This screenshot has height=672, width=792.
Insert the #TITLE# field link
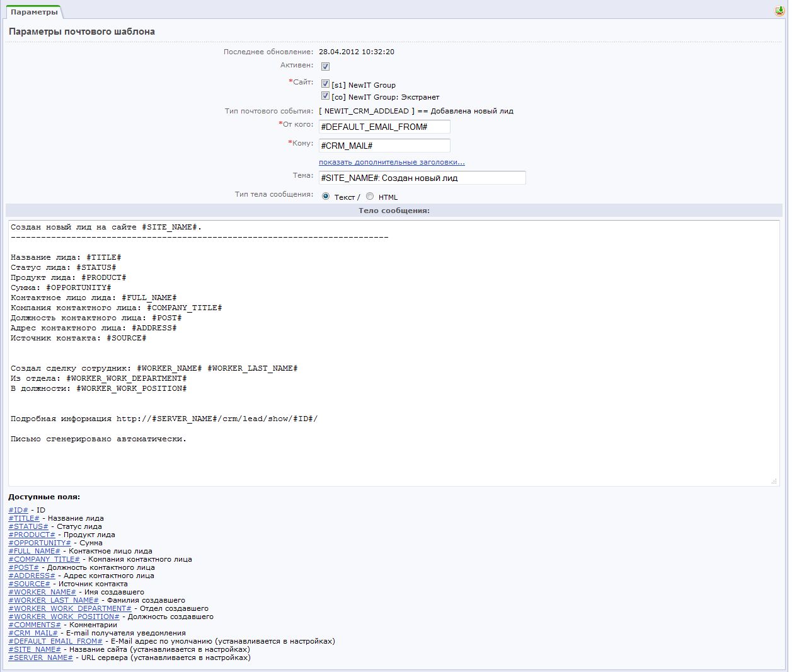(x=24, y=518)
